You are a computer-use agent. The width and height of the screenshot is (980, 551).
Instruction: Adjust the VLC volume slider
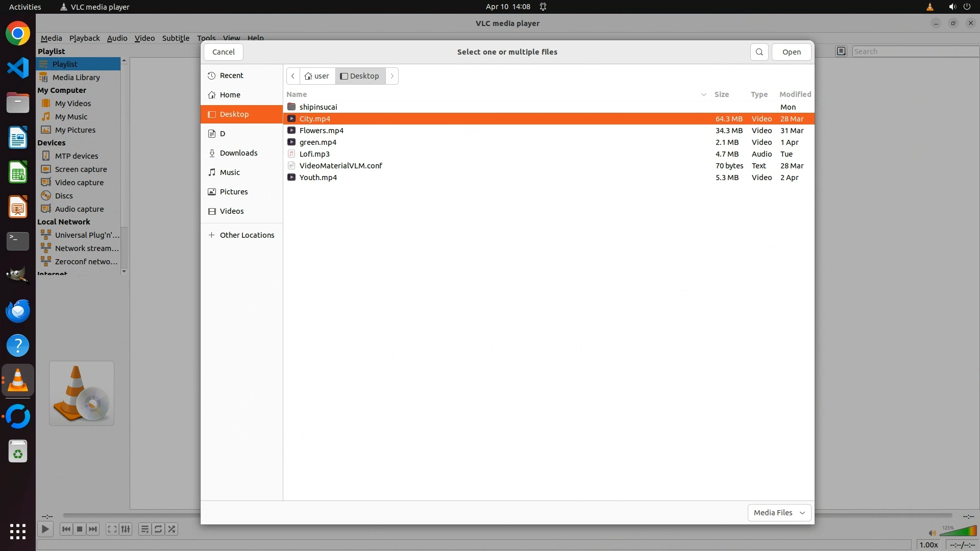point(957,532)
